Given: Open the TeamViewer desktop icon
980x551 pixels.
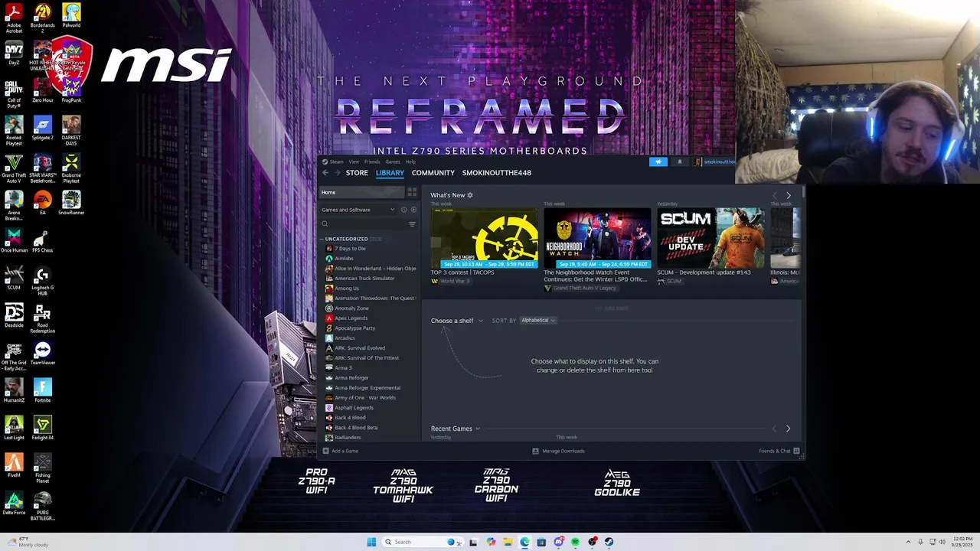Looking at the screenshot, I should (x=42, y=354).
